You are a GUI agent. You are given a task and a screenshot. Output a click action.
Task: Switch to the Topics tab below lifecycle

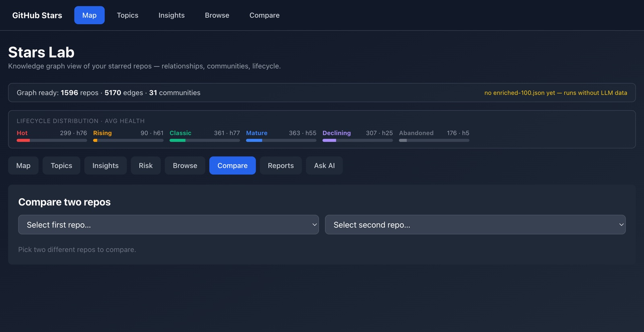(62, 165)
